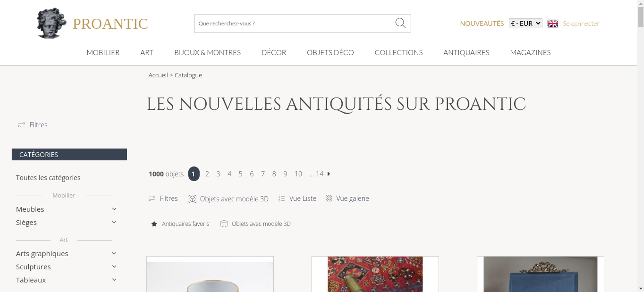Click the Proantic cherub head logo
Image resolution: width=644 pixels, height=292 pixels.
tap(52, 23)
